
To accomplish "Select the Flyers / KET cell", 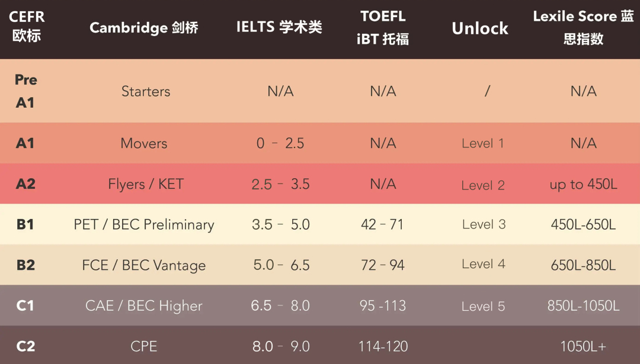I will [x=146, y=184].
